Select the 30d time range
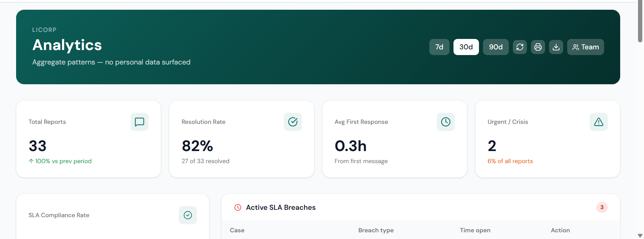 (x=466, y=47)
